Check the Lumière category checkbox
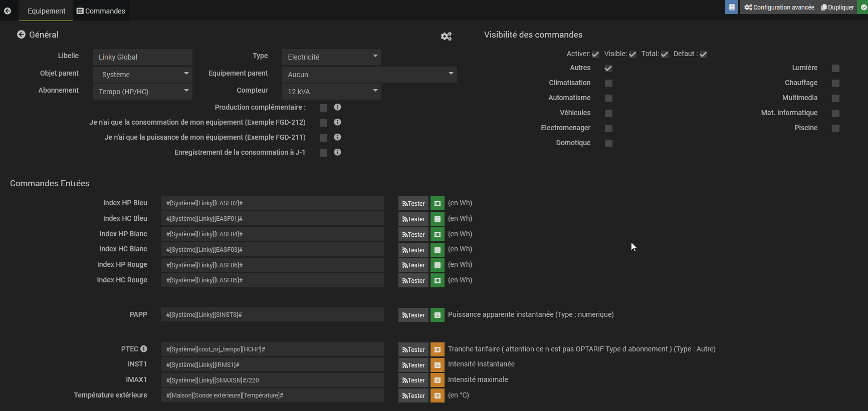This screenshot has width=868, height=411. coord(835,68)
